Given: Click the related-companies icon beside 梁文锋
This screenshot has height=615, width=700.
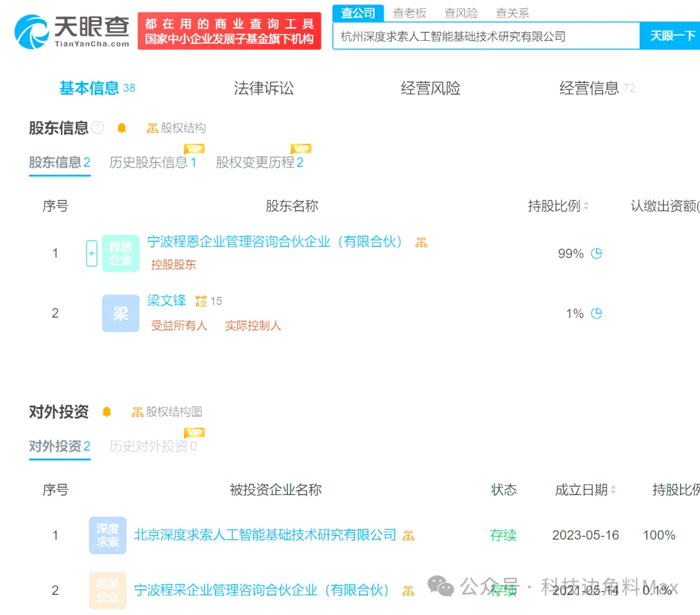Looking at the screenshot, I should coord(202,301).
